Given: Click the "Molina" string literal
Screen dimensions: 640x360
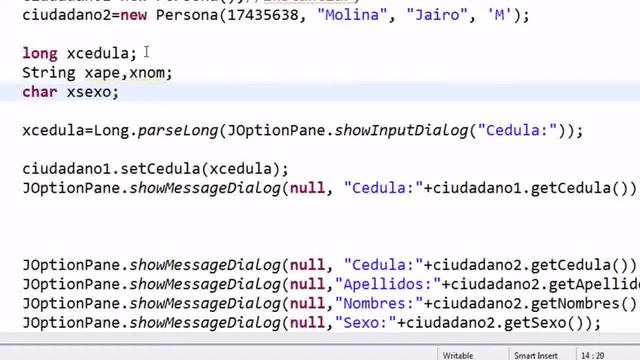Looking at the screenshot, I should tap(352, 15).
